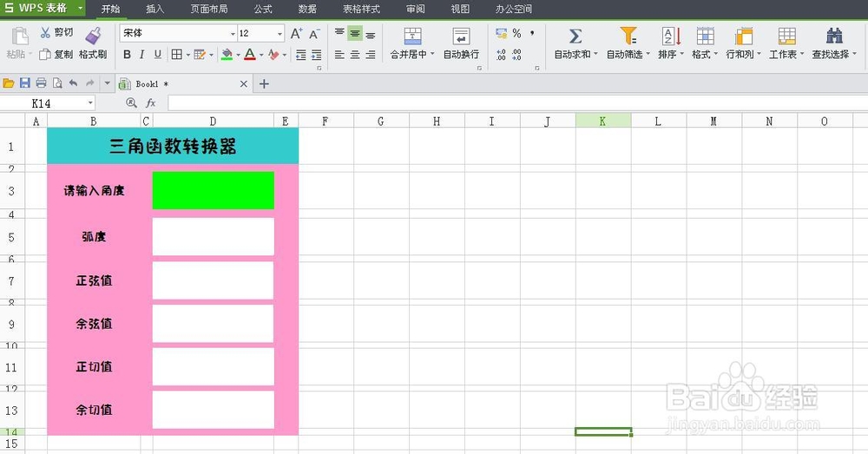Toggle italic formatting
Image resolution: width=868 pixels, height=454 pixels.
142,55
